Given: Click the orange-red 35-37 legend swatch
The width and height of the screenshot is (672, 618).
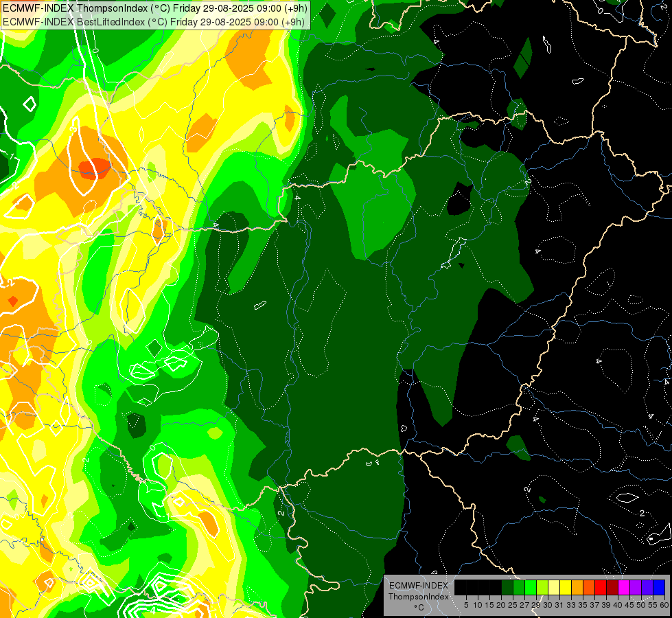Looking at the screenshot, I should click(589, 588).
